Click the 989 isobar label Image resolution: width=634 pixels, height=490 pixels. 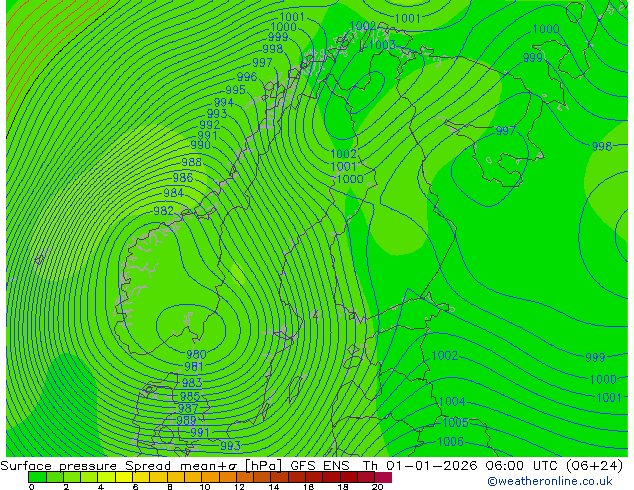tap(186, 420)
